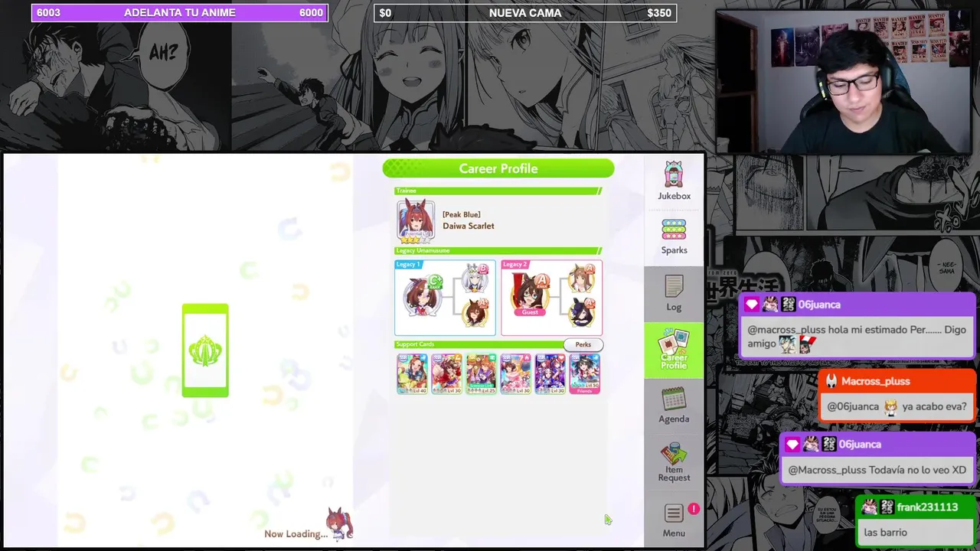Open the Lvl 25 SR support card

[x=481, y=373]
